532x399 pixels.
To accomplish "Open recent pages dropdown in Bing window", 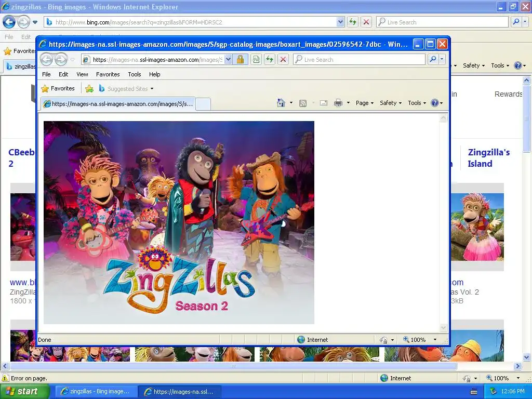I will 35,22.
